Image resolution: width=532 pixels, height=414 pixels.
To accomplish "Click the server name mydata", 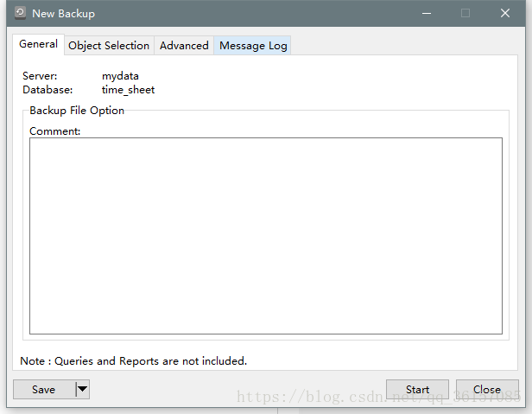I will click(120, 76).
